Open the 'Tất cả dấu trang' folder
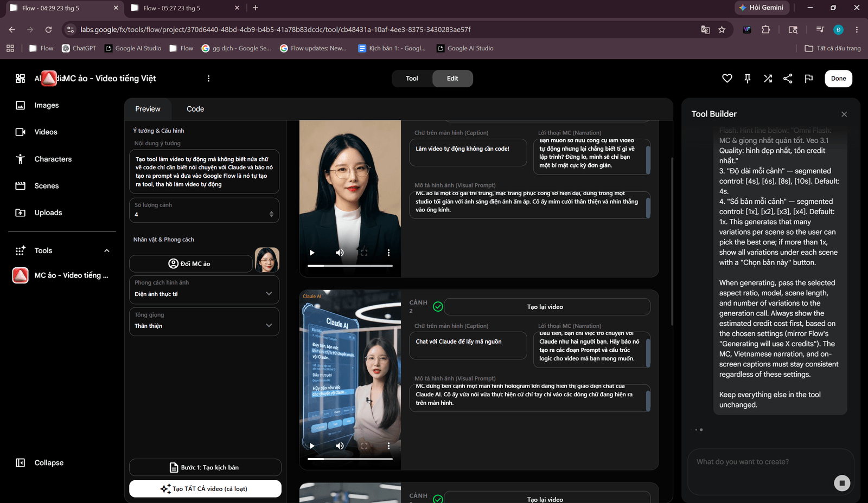 point(833,48)
